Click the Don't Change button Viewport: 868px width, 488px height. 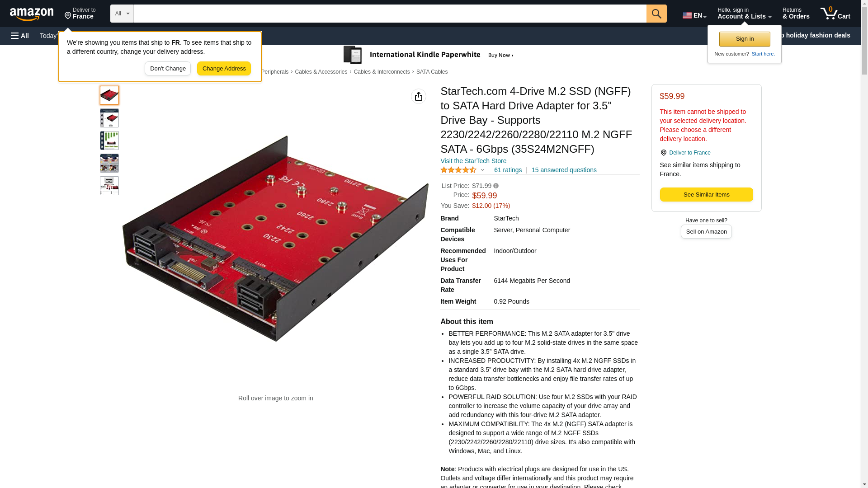(168, 69)
